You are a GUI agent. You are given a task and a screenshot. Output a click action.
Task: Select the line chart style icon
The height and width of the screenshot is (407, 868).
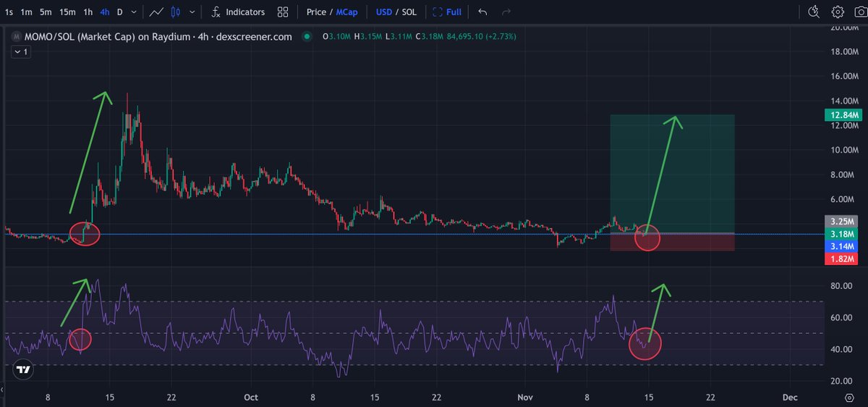[156, 12]
